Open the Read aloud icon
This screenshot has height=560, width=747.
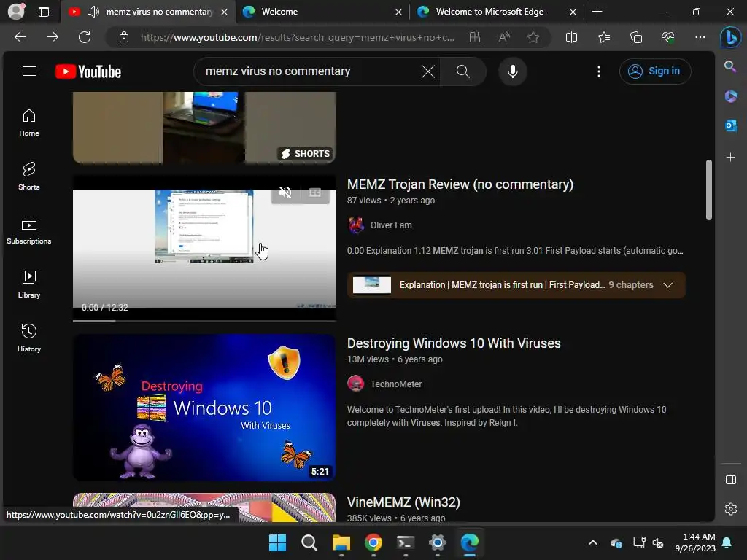pos(504,37)
